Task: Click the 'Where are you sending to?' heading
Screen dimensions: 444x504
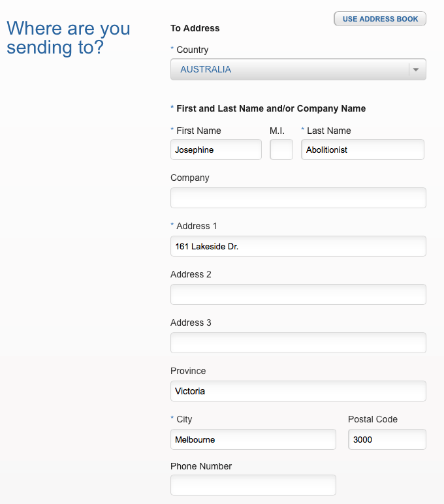Action: [69, 38]
